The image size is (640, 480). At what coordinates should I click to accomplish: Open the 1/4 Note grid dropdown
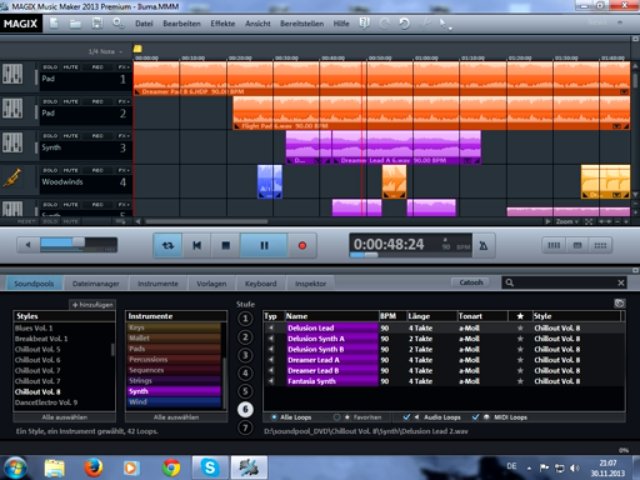pyautogui.click(x=103, y=51)
